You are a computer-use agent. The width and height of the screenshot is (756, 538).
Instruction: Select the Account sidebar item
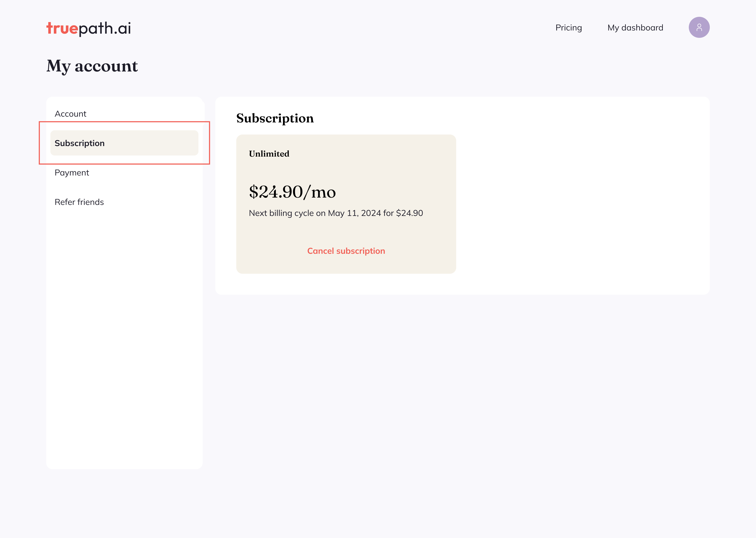71,114
